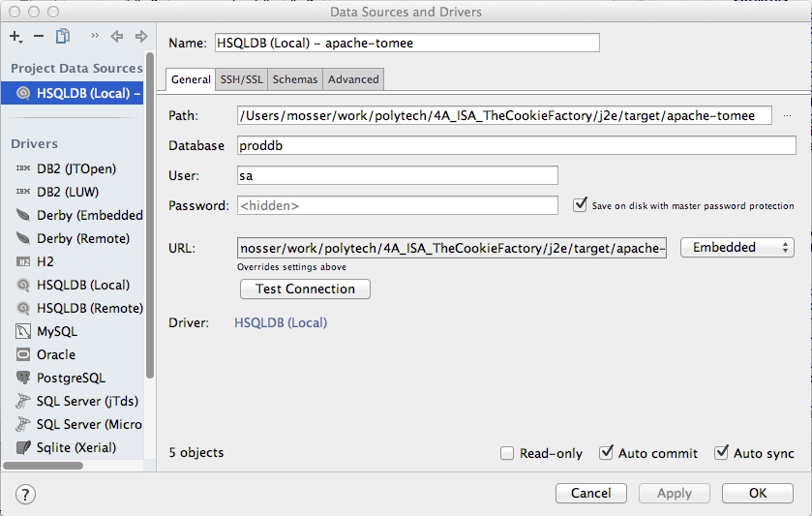
Task: Click the PostgreSQL elephant icon
Action: point(23,378)
